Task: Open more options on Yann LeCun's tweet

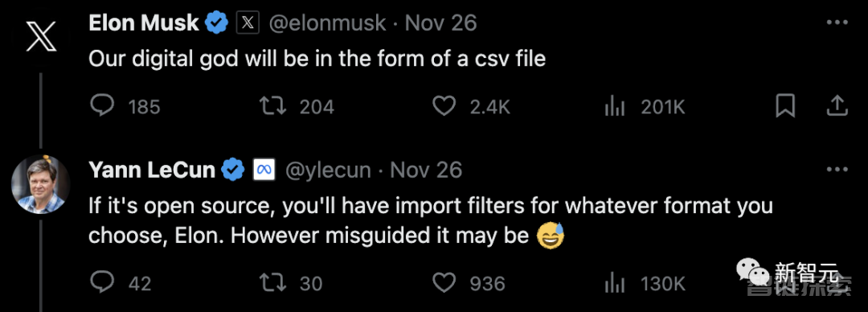Action: [x=837, y=170]
